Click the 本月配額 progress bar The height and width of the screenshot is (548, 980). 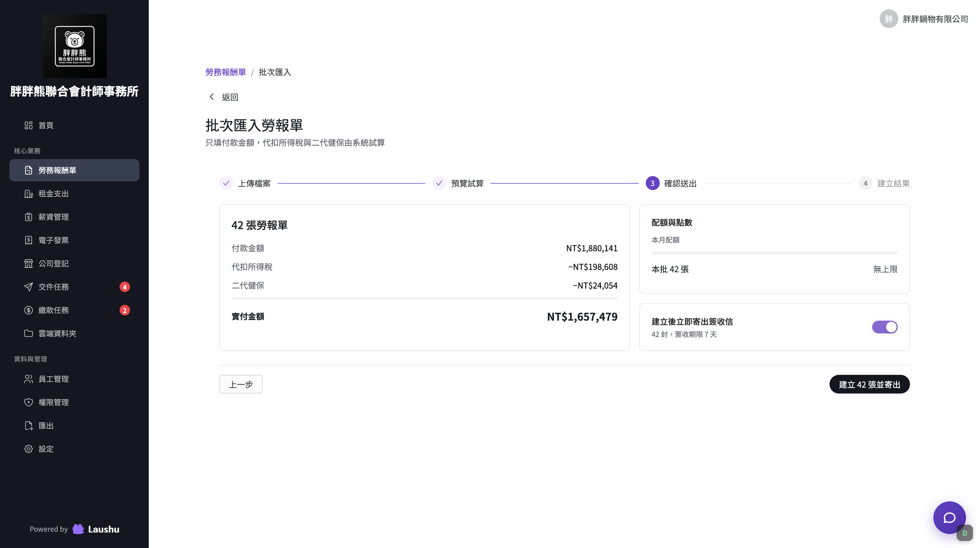774,253
